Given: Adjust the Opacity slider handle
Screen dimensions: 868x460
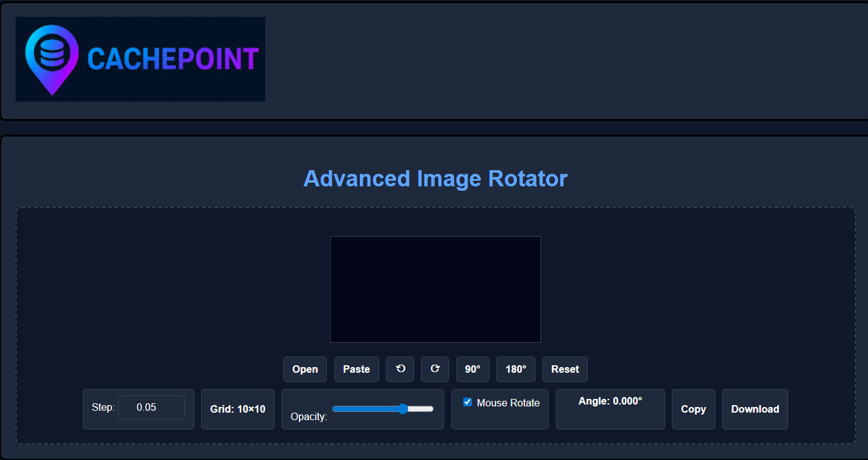Looking at the screenshot, I should (403, 410).
